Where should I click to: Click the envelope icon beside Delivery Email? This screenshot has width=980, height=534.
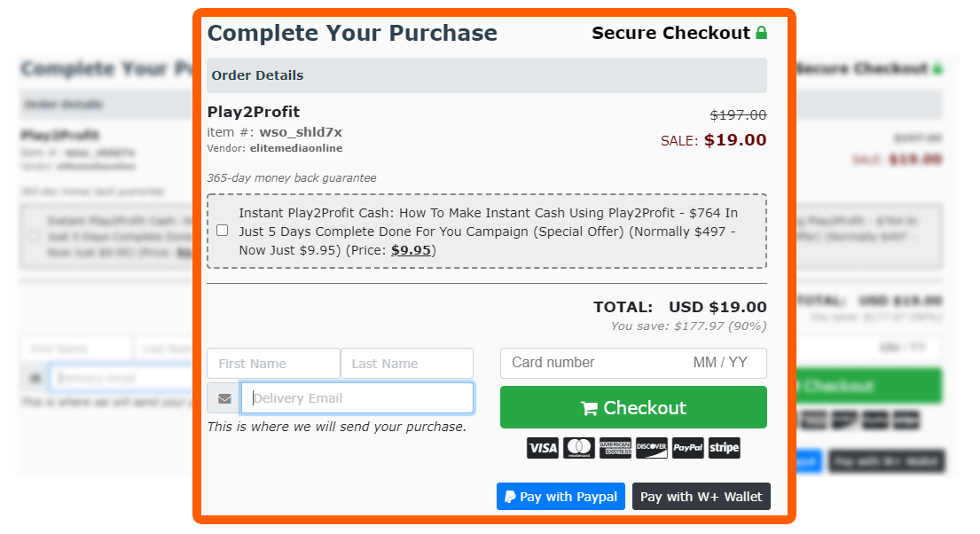click(x=224, y=398)
